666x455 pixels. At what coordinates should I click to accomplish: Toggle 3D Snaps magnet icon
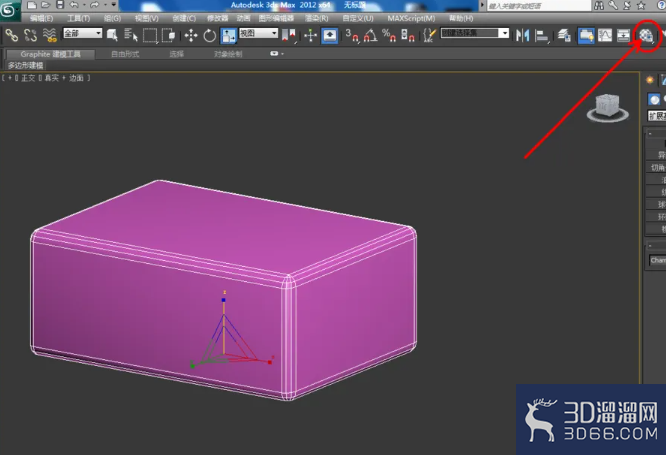pos(352,35)
